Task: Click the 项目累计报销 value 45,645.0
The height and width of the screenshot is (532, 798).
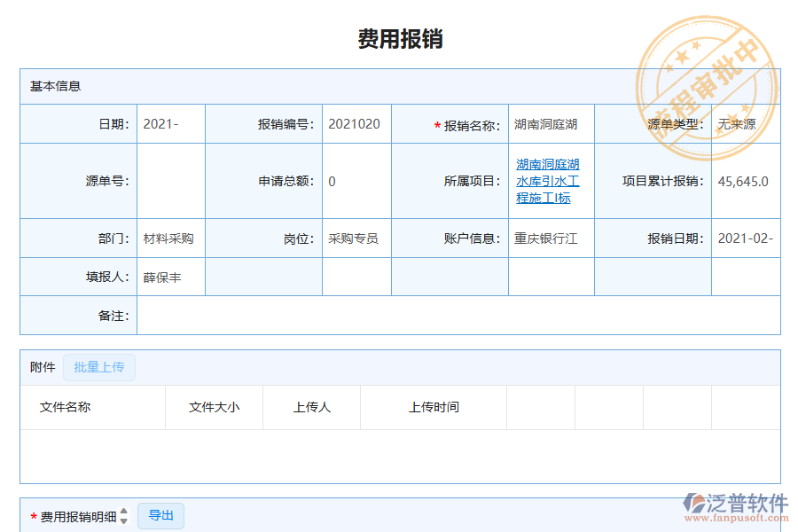Action: pos(745,180)
